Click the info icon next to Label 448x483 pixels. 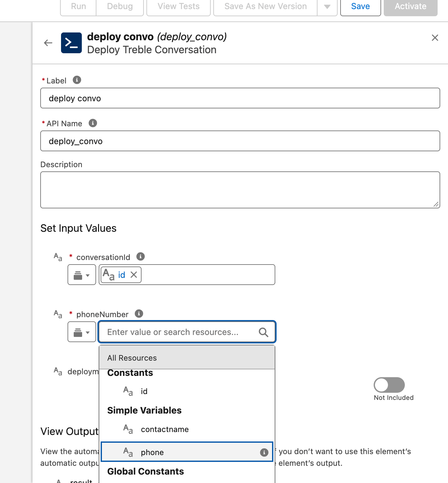pyautogui.click(x=77, y=80)
